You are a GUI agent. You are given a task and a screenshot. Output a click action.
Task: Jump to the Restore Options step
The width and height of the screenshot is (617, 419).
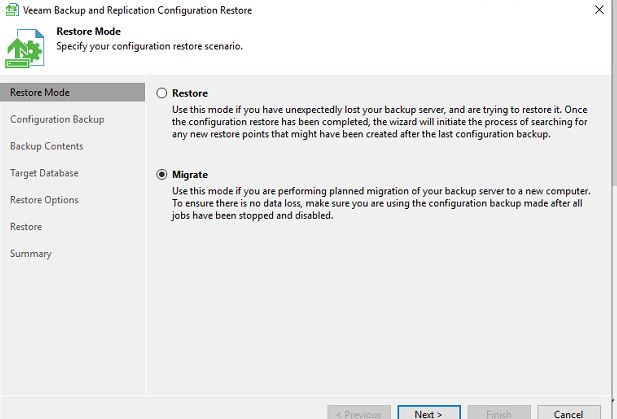(x=44, y=200)
